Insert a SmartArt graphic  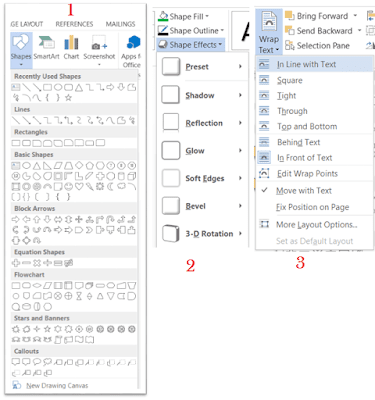46,48
